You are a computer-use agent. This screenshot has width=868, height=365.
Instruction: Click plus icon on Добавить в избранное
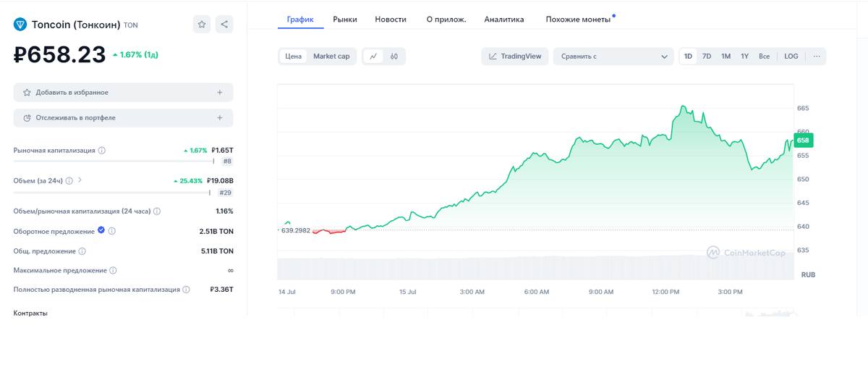tap(220, 93)
